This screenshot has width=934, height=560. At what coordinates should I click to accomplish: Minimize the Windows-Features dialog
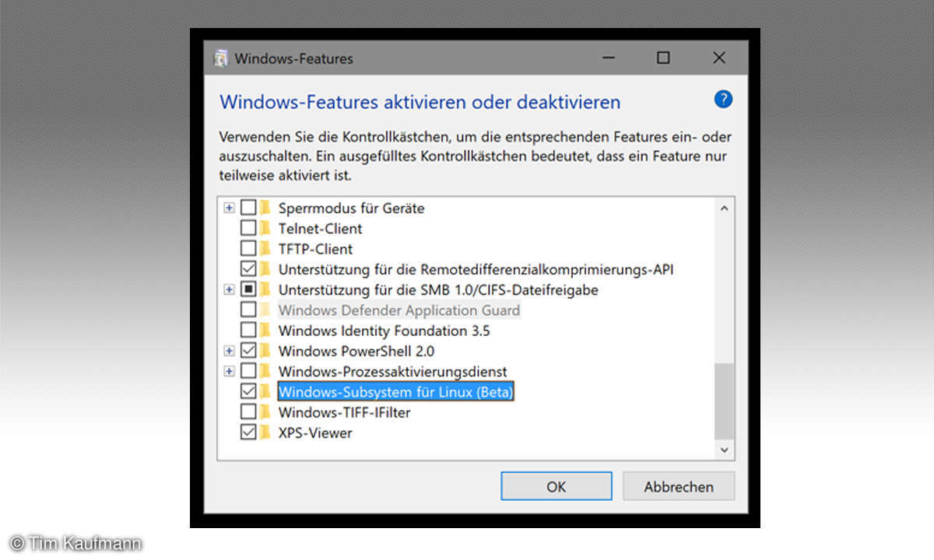(607, 58)
